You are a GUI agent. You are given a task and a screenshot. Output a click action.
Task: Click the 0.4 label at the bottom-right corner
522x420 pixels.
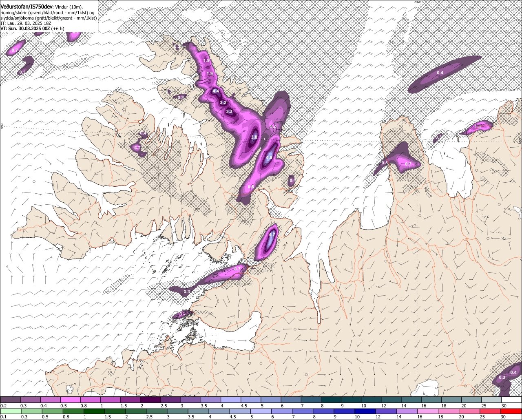click(513, 372)
